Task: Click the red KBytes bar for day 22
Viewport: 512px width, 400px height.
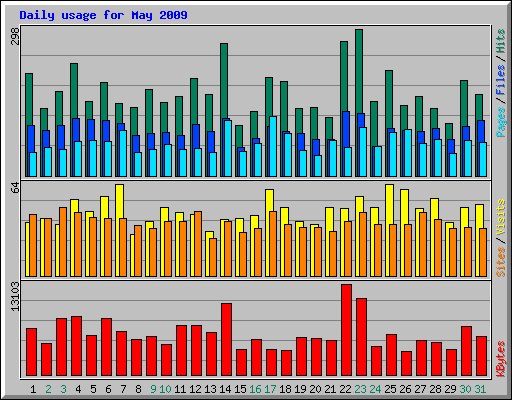Action: pos(347,330)
